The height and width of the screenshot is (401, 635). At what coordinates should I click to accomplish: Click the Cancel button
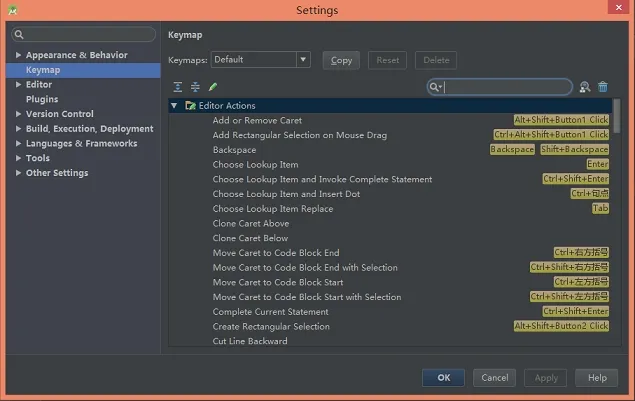(495, 378)
